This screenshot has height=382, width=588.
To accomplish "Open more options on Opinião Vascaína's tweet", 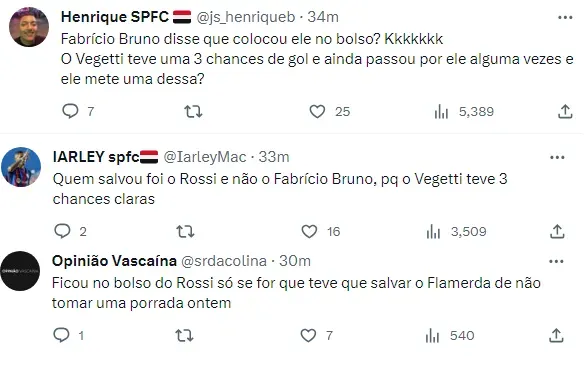I will pyautogui.click(x=556, y=261).
